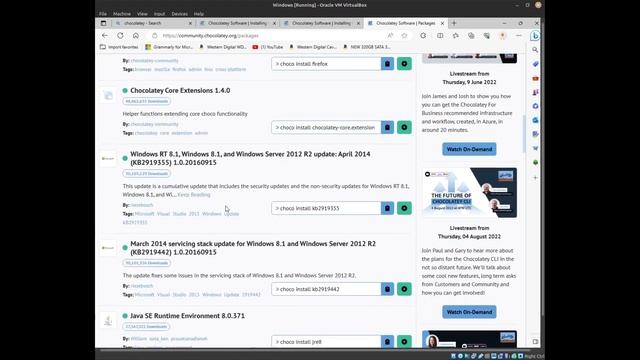Screen dimensions: 640x360
Task: Open the Java SE Runtime Environment package icon
Action: tap(108, 321)
